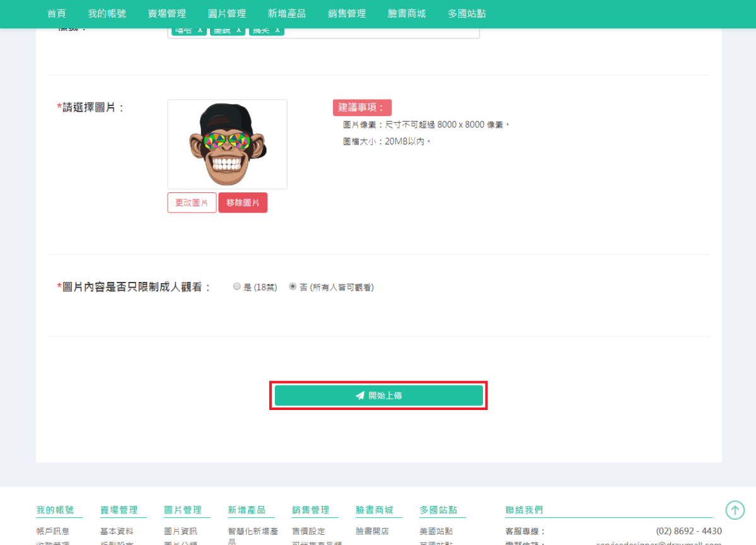This screenshot has width=756, height=545.
Task: Open 賣場管理 in the top navigation bar
Action: [x=166, y=13]
